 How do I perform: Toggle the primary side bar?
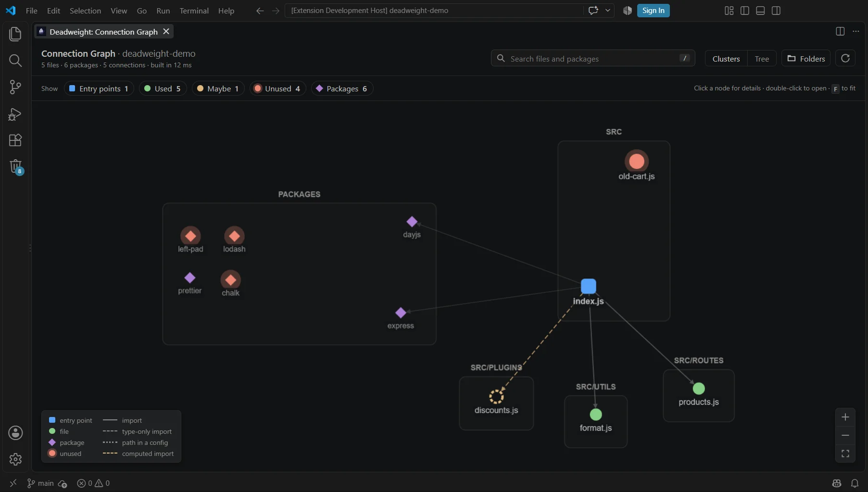coord(745,11)
